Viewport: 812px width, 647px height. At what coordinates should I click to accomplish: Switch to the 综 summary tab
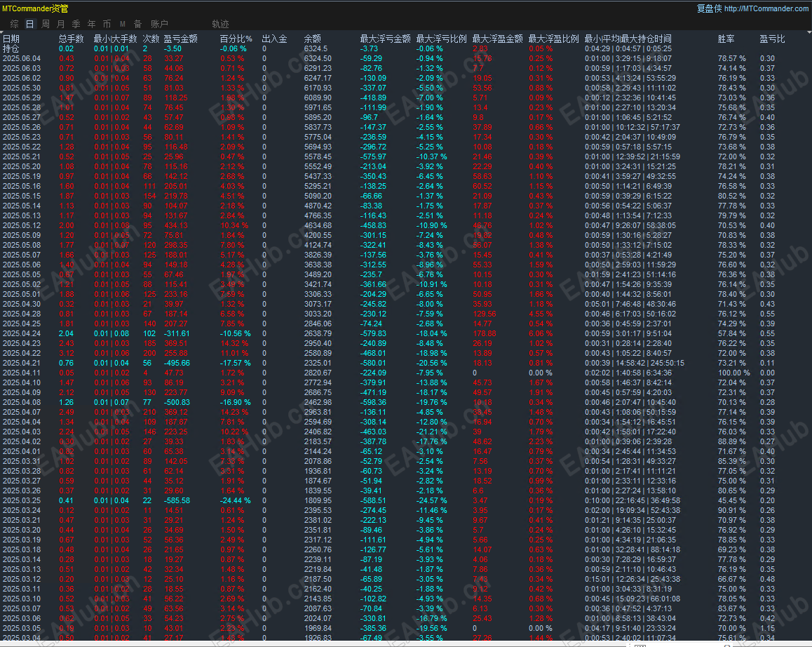coord(15,24)
